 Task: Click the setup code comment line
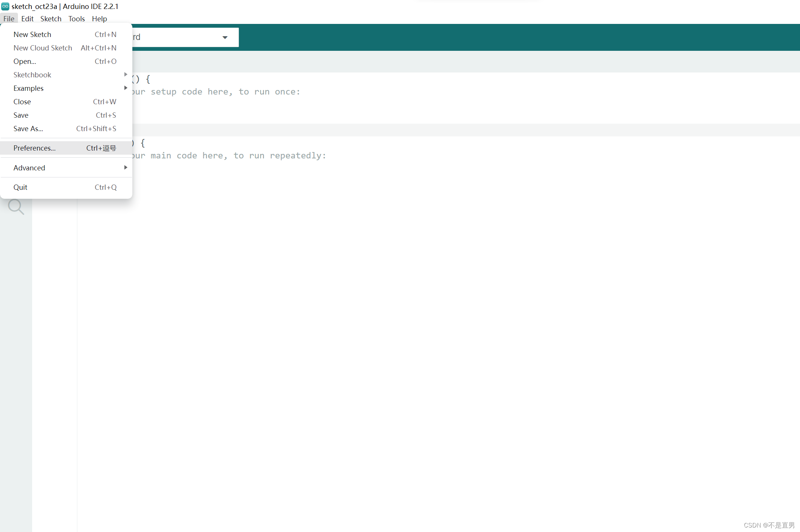[x=217, y=92]
